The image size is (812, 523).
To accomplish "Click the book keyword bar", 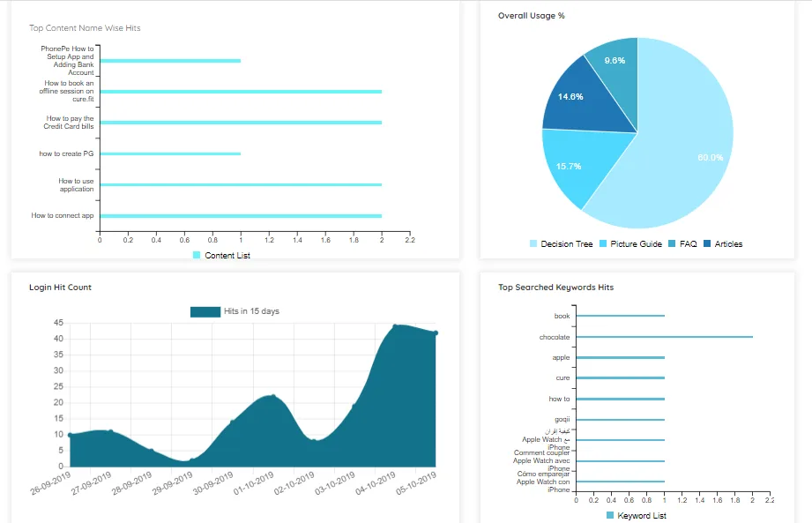I will pyautogui.click(x=621, y=316).
